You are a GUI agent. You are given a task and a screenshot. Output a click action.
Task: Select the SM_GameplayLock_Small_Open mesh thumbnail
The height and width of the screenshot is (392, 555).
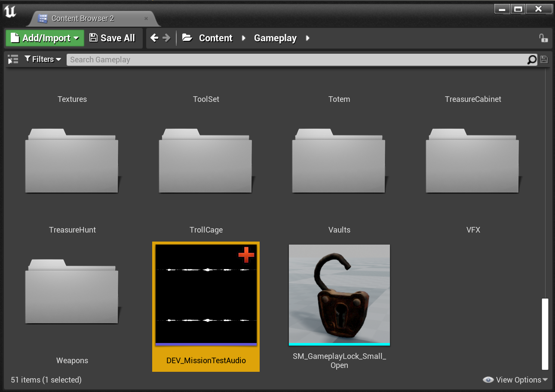pos(339,294)
